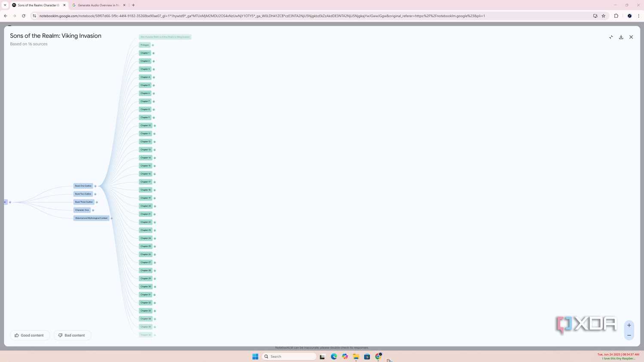Viewport: 644px width, 362px height.
Task: Launch Microsoft Edge from taskbar
Action: 334,356
